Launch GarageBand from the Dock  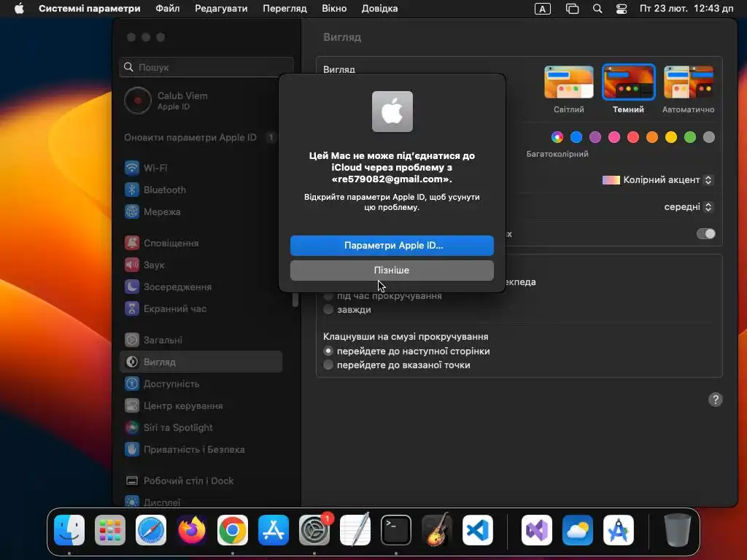[436, 530]
